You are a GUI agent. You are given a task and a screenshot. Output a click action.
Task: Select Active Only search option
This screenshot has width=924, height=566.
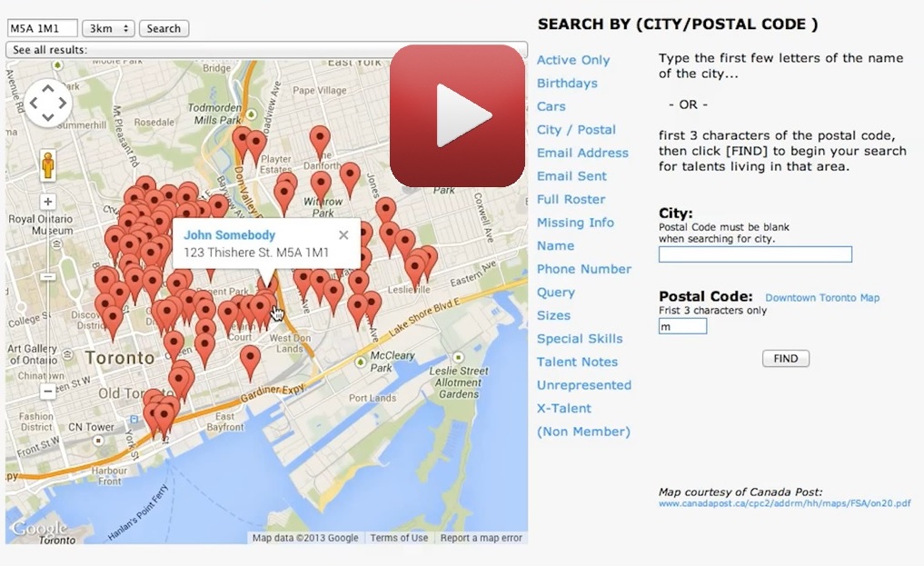(x=573, y=60)
